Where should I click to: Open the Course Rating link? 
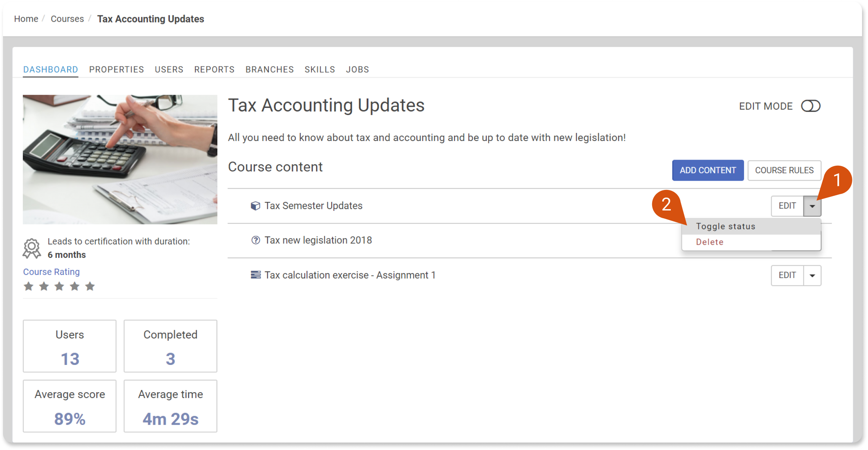pyautogui.click(x=52, y=272)
